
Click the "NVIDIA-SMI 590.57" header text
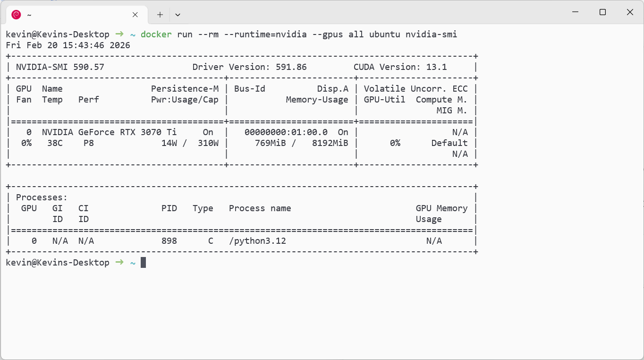pyautogui.click(x=60, y=67)
